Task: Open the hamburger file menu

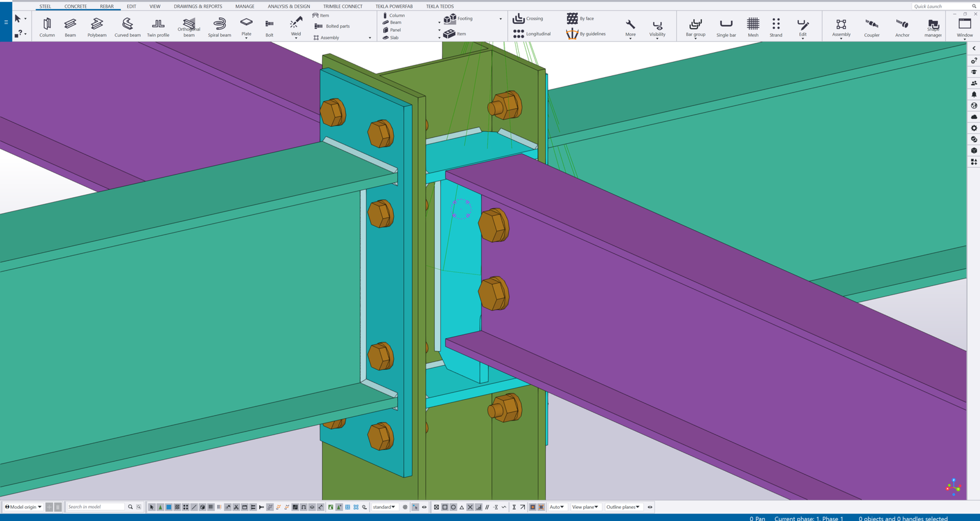Action: click(x=6, y=23)
